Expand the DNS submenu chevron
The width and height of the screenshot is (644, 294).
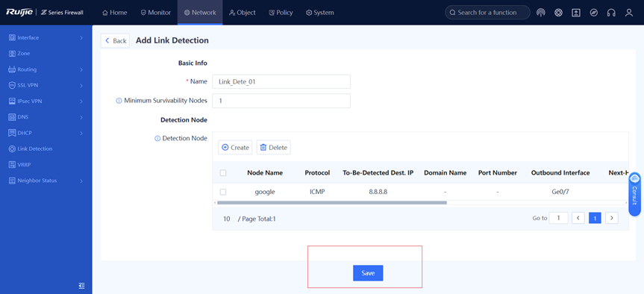(81, 117)
